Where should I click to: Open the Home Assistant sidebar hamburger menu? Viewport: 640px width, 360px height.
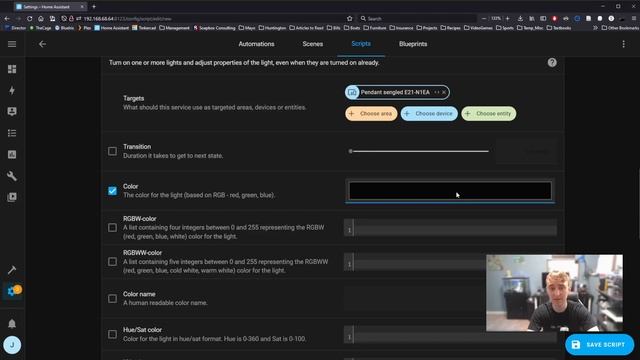pyautogui.click(x=12, y=44)
